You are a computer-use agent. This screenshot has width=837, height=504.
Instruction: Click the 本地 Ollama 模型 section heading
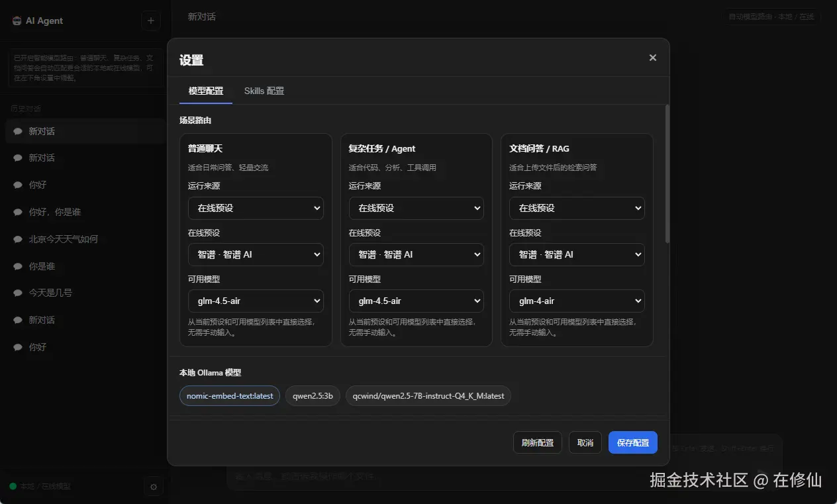211,373
